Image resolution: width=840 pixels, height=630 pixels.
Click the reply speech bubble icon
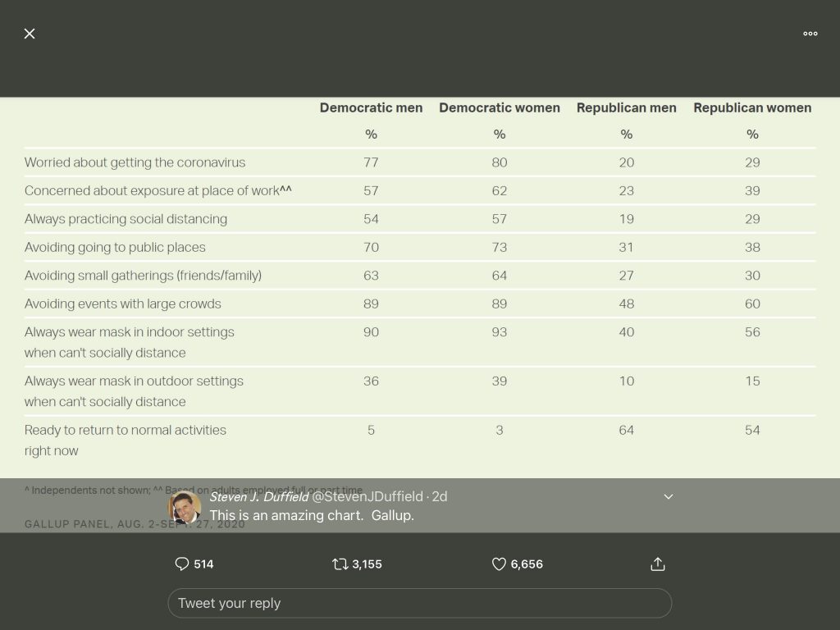click(182, 564)
